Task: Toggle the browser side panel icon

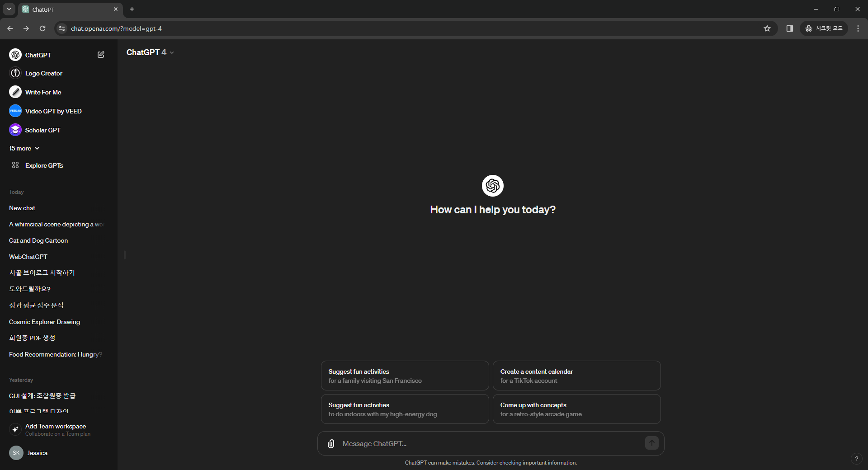Action: click(790, 28)
